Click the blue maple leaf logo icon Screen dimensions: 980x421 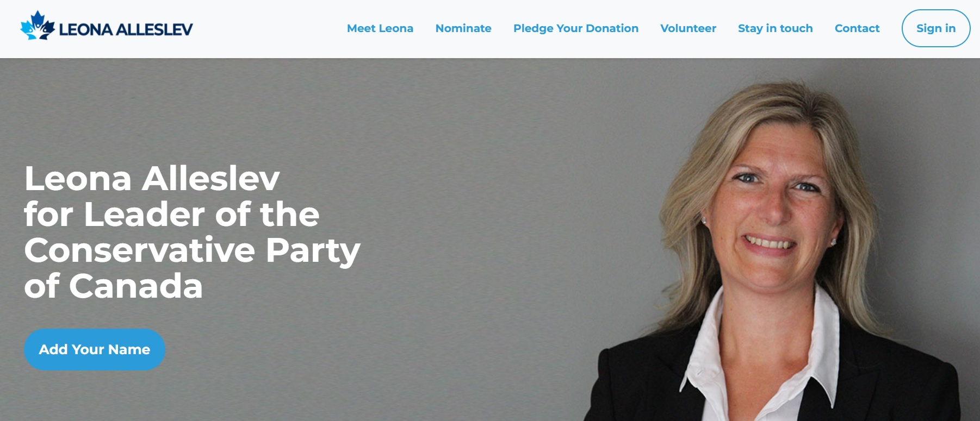[38, 26]
